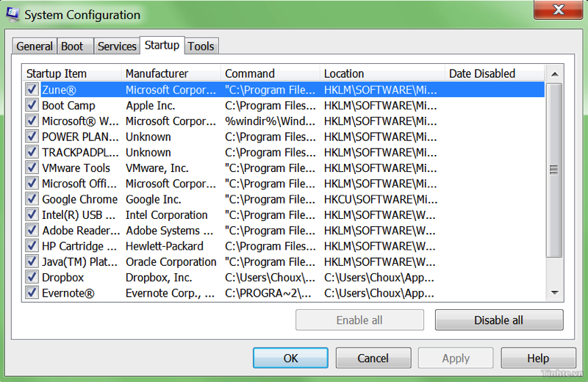The image size is (588, 382).
Task: Disable VMware Tools startup checkbox
Action: pos(32,167)
